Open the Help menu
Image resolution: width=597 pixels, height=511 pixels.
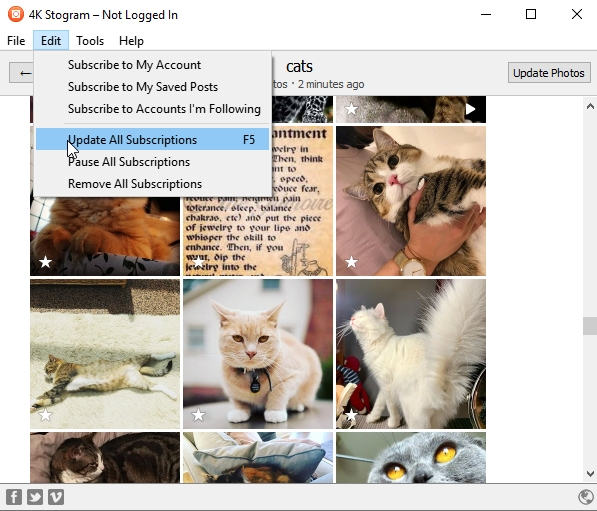131,41
